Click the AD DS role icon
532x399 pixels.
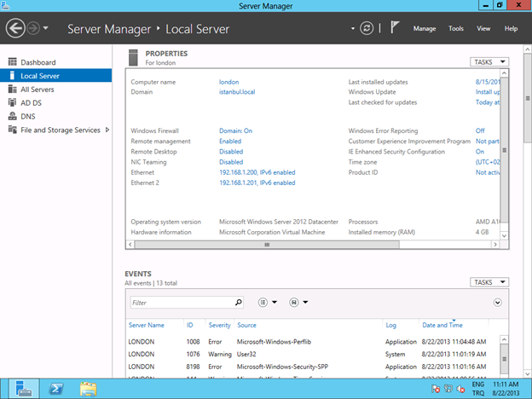(12, 102)
